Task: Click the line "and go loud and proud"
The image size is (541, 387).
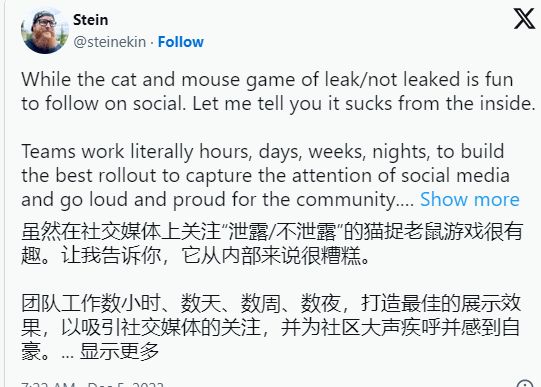Action: (x=218, y=199)
